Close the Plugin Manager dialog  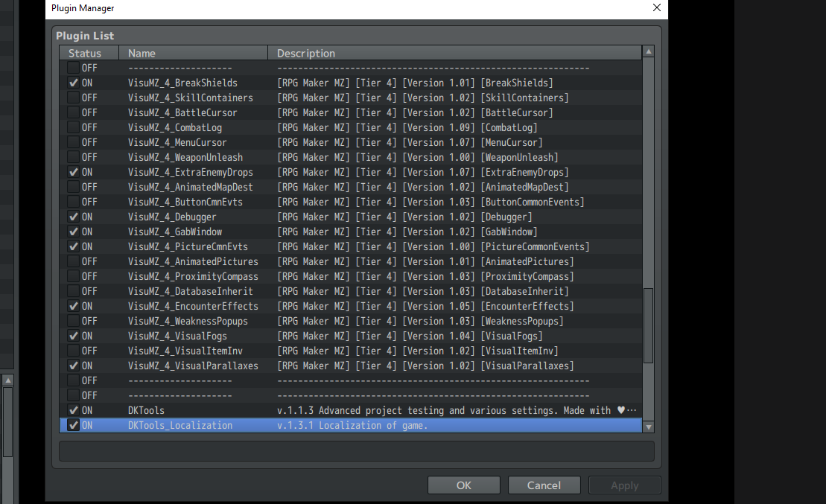point(656,7)
